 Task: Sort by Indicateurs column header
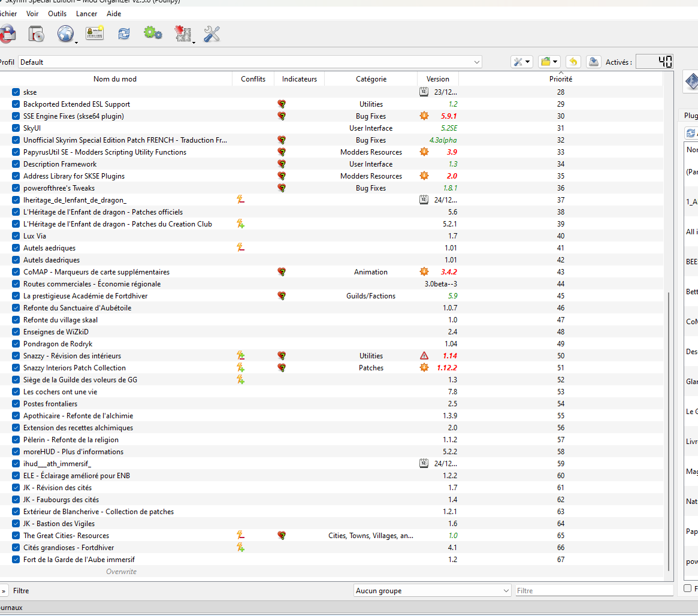point(299,78)
